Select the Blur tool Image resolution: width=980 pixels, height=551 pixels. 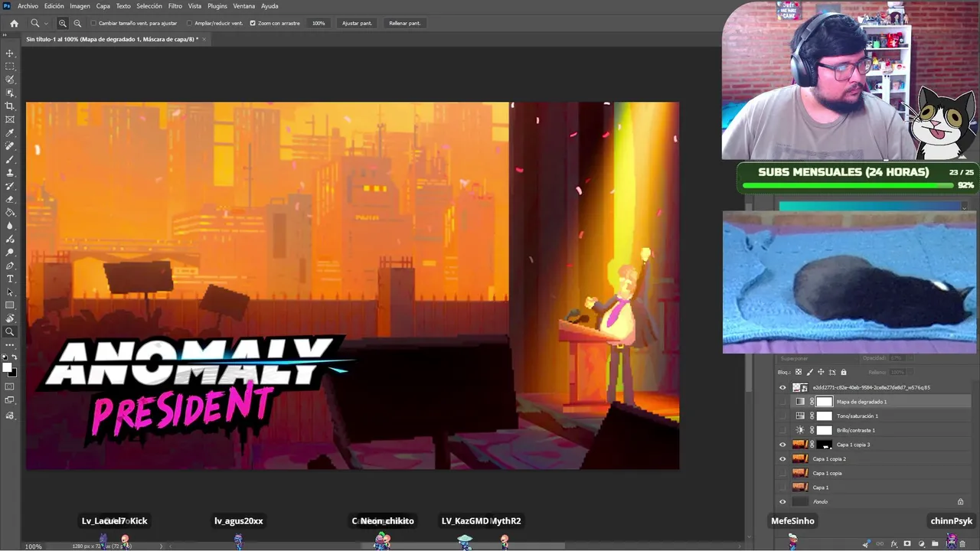10,226
